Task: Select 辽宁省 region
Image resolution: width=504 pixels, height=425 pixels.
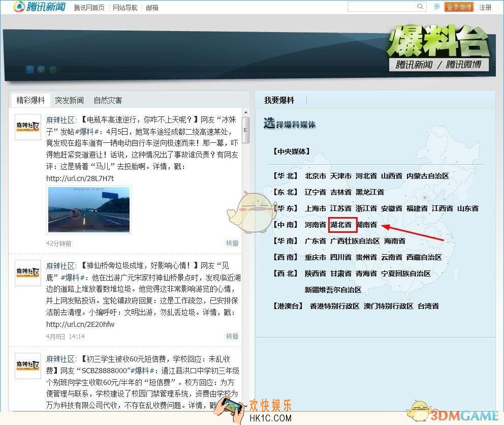Action: tap(316, 192)
